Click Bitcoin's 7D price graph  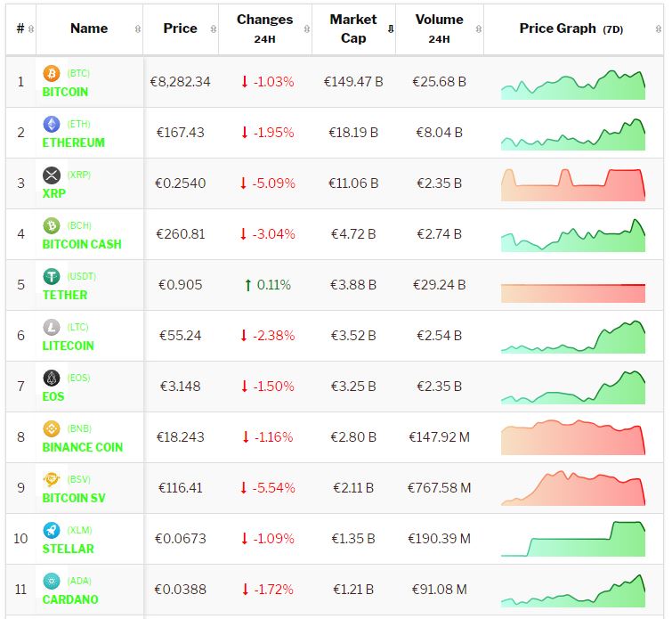click(x=572, y=84)
